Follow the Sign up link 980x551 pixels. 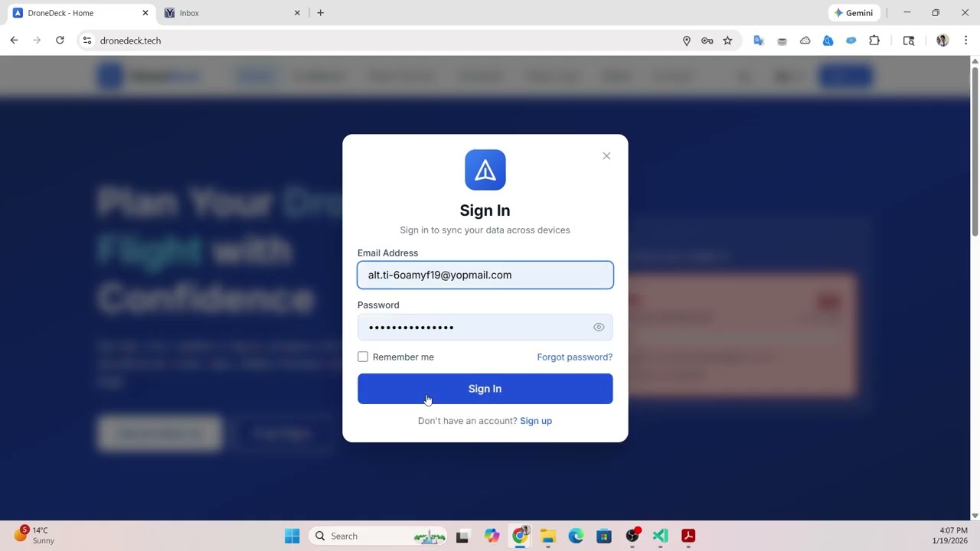click(x=536, y=421)
